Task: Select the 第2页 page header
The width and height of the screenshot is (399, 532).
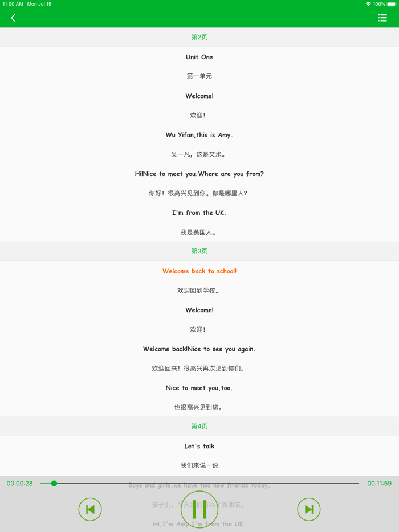Action: [x=199, y=37]
